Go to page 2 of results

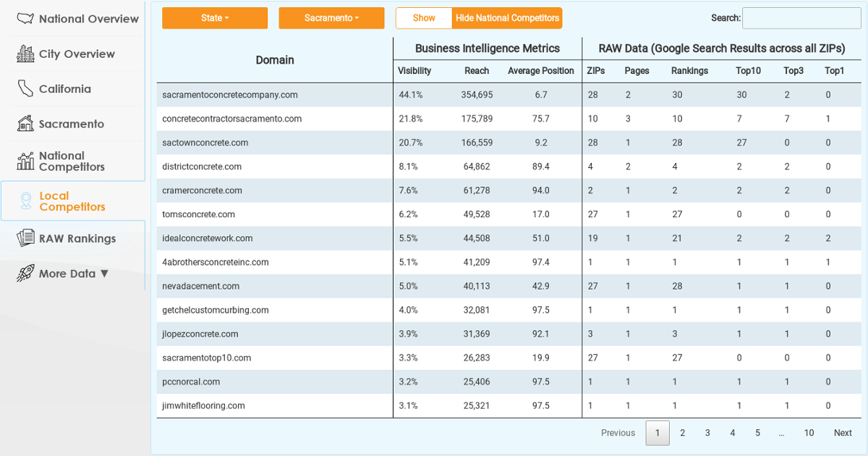(682, 433)
